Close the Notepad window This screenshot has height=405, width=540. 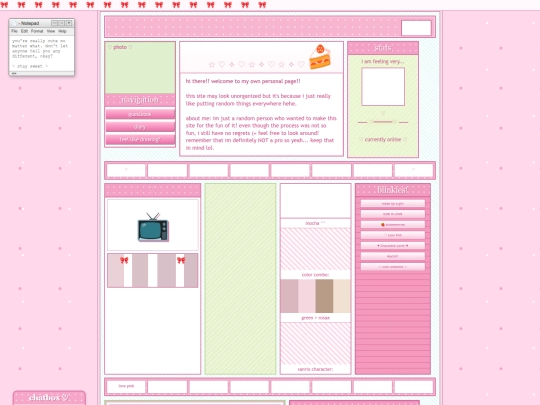69,23
